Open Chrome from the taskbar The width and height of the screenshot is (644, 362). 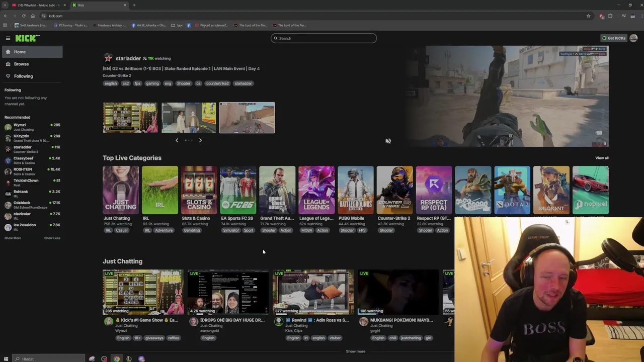[116, 358]
